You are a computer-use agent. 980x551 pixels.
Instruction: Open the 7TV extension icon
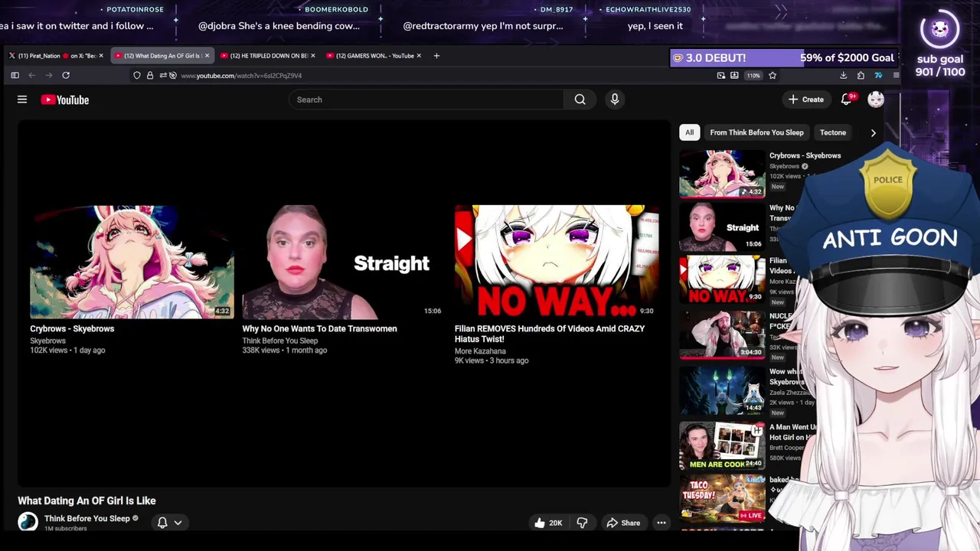(878, 75)
